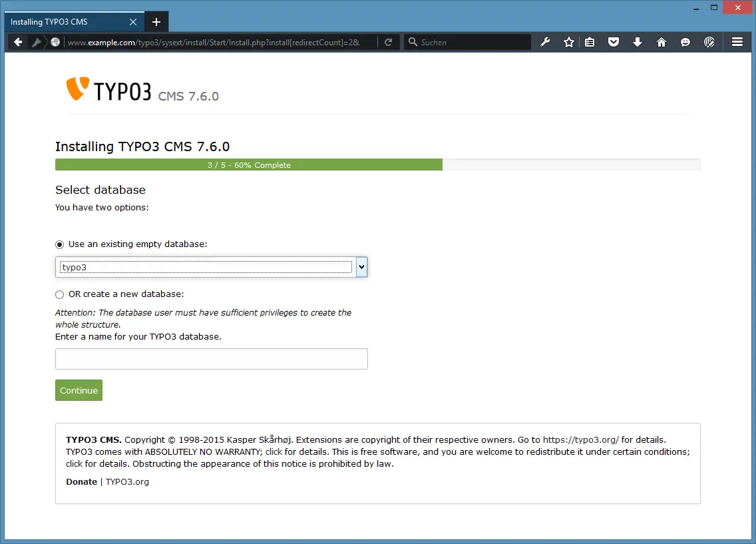
Task: Go to the home page icon
Action: [661, 43]
